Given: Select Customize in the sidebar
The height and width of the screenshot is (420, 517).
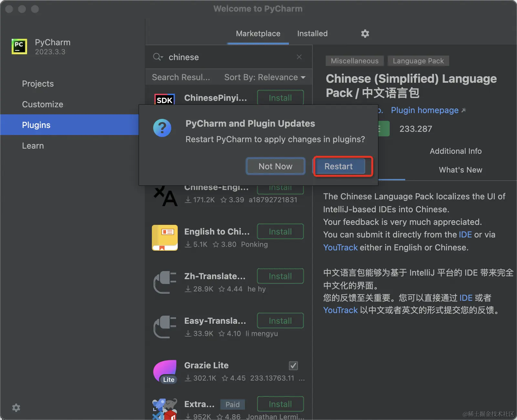Looking at the screenshot, I should click(43, 104).
